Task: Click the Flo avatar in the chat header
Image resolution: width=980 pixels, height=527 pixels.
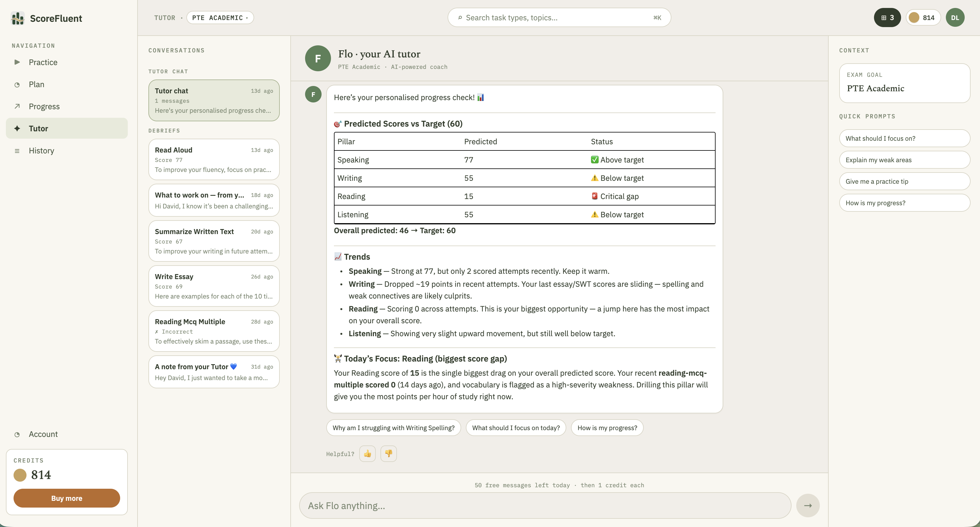Action: [318, 58]
